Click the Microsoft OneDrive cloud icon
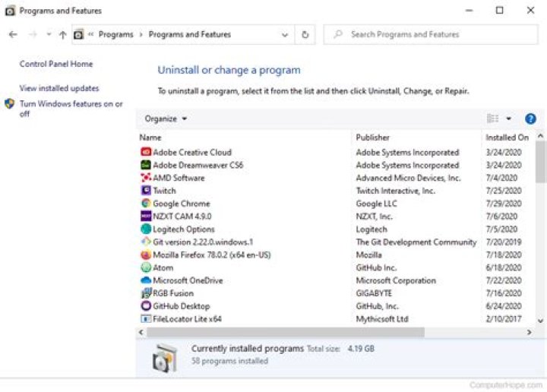Screen dimensions: 547x392 tap(146, 280)
